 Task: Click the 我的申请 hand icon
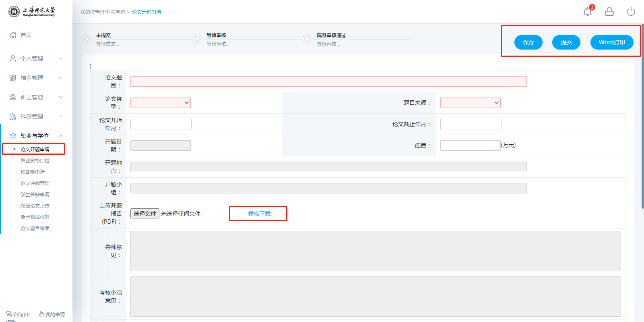point(41,314)
